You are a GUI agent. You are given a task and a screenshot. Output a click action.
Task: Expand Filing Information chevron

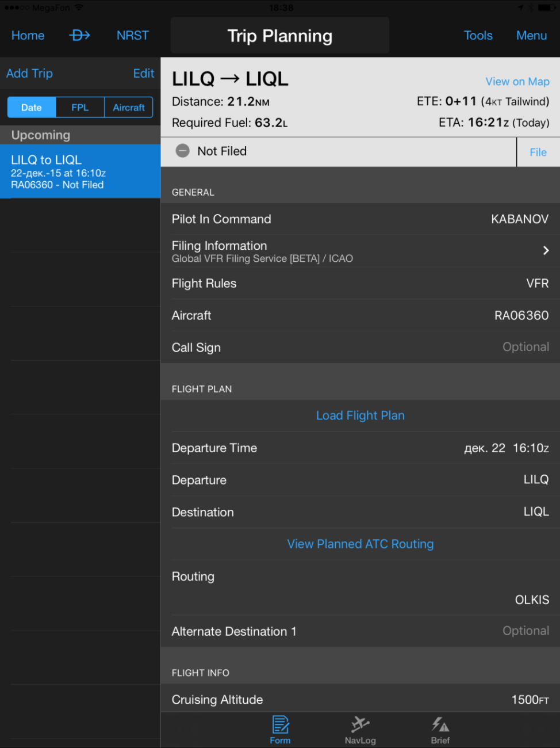tap(546, 251)
